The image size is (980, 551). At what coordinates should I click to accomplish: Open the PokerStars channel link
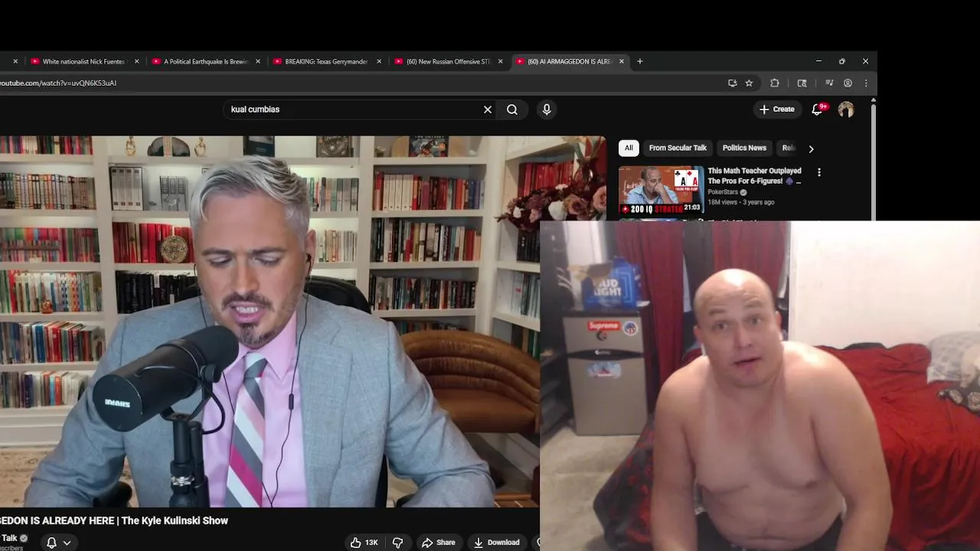coord(722,192)
